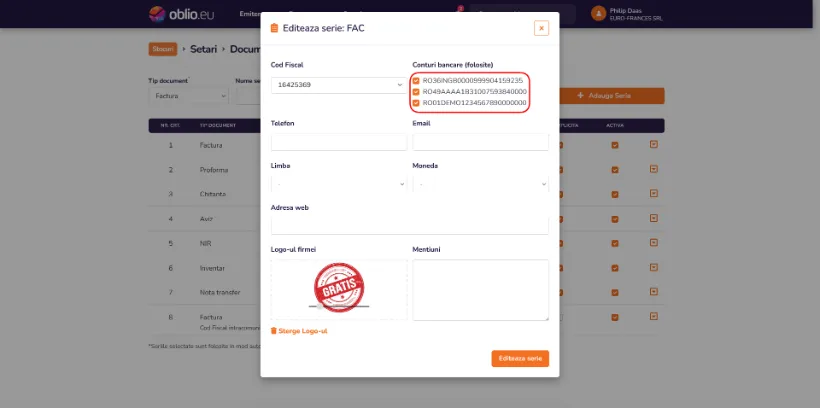The image size is (820, 408).
Task: Uncheck bank account RO01DEMO1234567890000000
Action: pyautogui.click(x=416, y=103)
